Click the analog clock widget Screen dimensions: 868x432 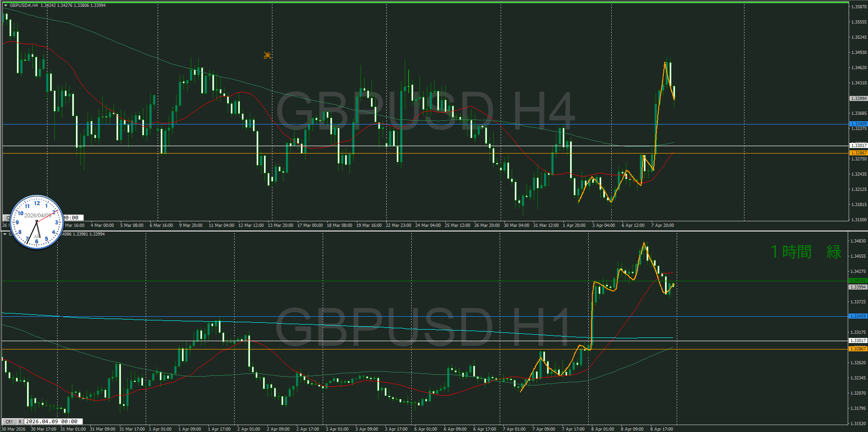click(36, 222)
